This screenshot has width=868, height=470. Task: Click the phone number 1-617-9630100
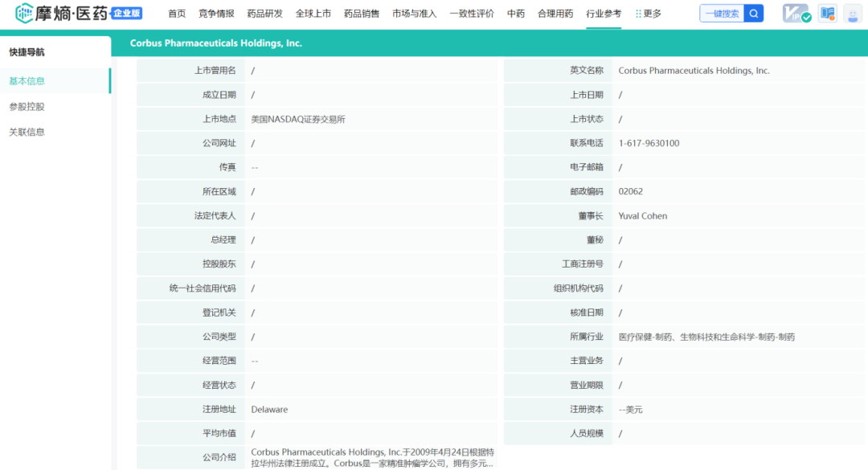pyautogui.click(x=649, y=143)
